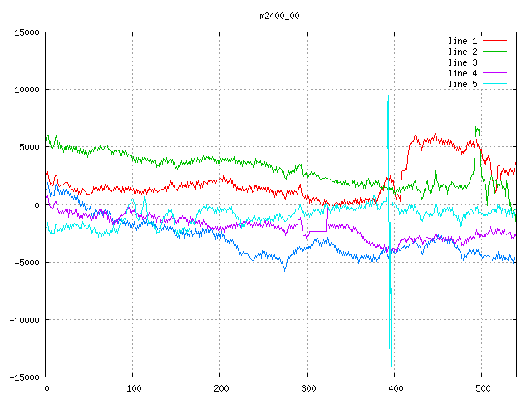Click the 10000 y-axis tick label
Viewport: 532px width, 399px height.
[26, 90]
